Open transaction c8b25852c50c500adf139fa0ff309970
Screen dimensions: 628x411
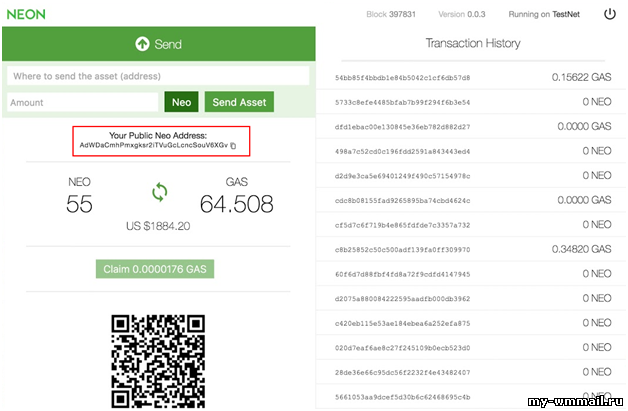tap(403, 250)
